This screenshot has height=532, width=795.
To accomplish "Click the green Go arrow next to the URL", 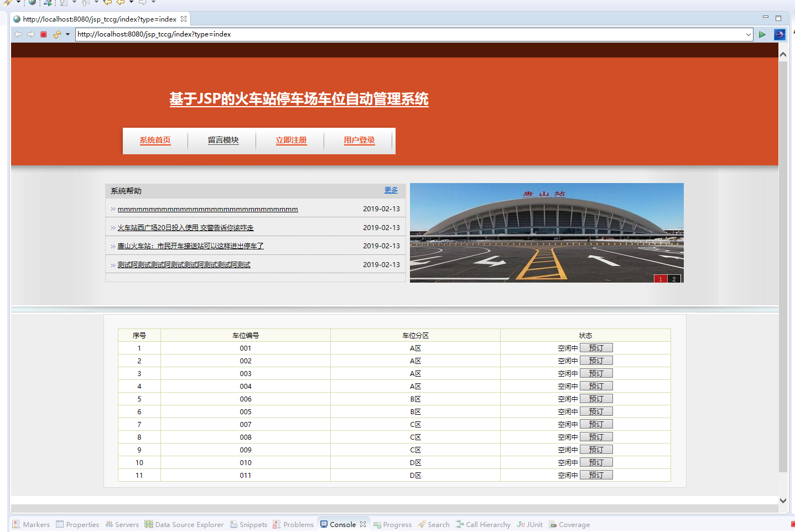I will coord(762,34).
